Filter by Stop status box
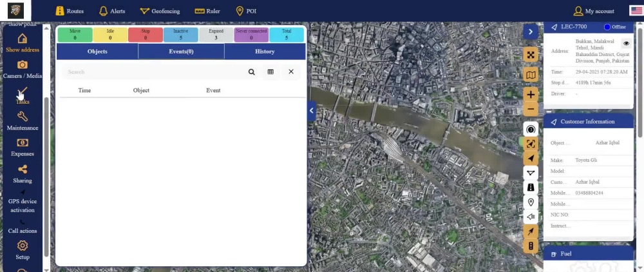Screen dimensions: 644x272 pyautogui.click(x=146, y=35)
